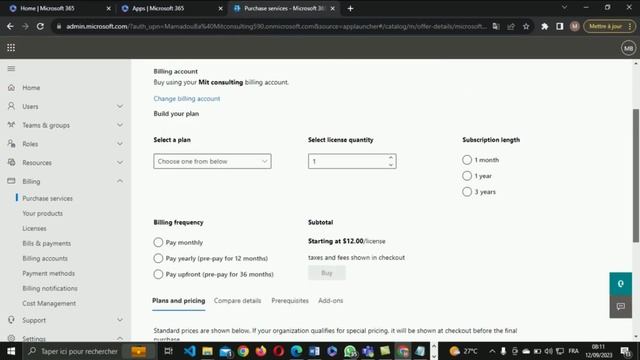
Task: Open the Windows Start menu
Action: (11, 351)
